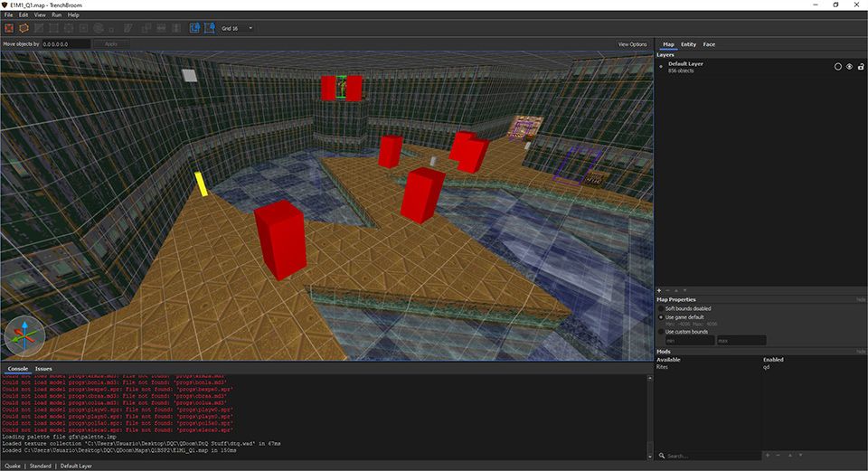Lock the Default Layer

point(859,67)
